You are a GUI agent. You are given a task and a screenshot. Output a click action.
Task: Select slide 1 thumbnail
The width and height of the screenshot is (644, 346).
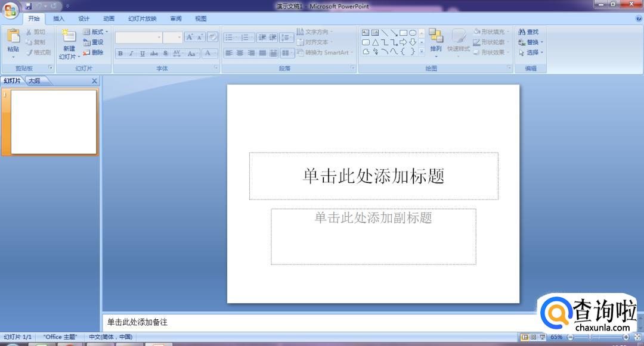coord(54,121)
